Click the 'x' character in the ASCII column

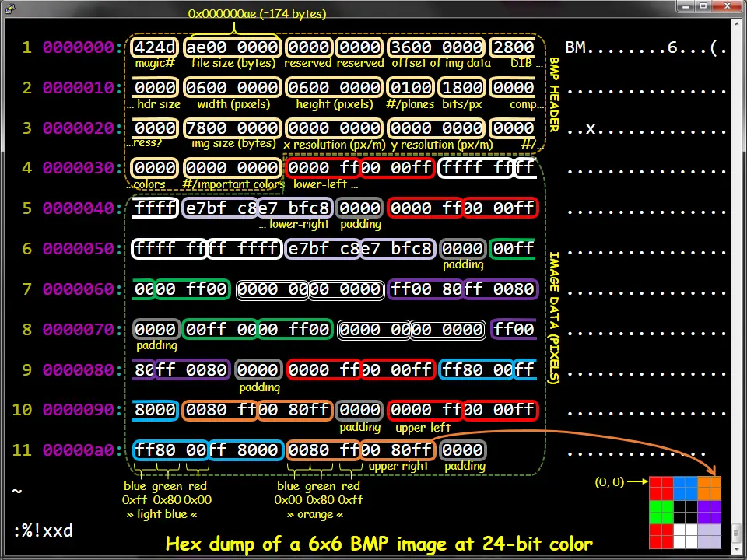coord(591,128)
